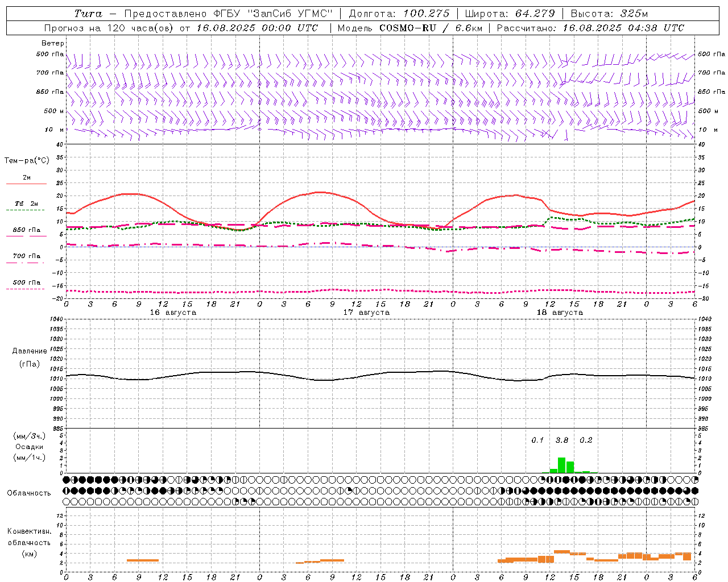Click the tallest green precipitation bar
This screenshot has width=728, height=582.
point(561,465)
